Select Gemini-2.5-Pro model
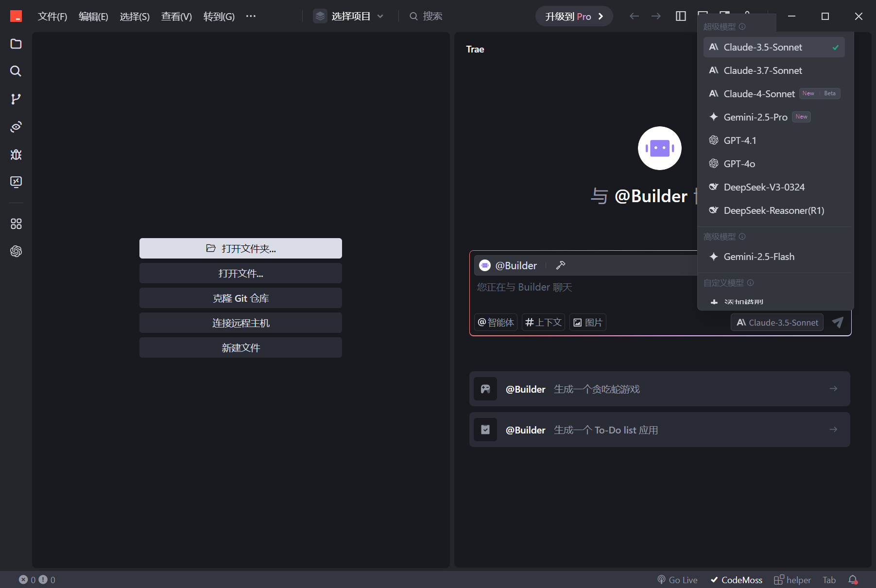The width and height of the screenshot is (876, 588). point(774,117)
